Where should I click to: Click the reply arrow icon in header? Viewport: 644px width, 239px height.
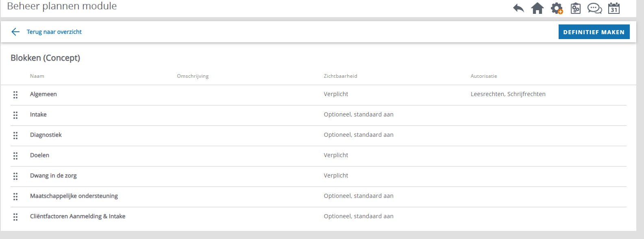click(x=518, y=8)
